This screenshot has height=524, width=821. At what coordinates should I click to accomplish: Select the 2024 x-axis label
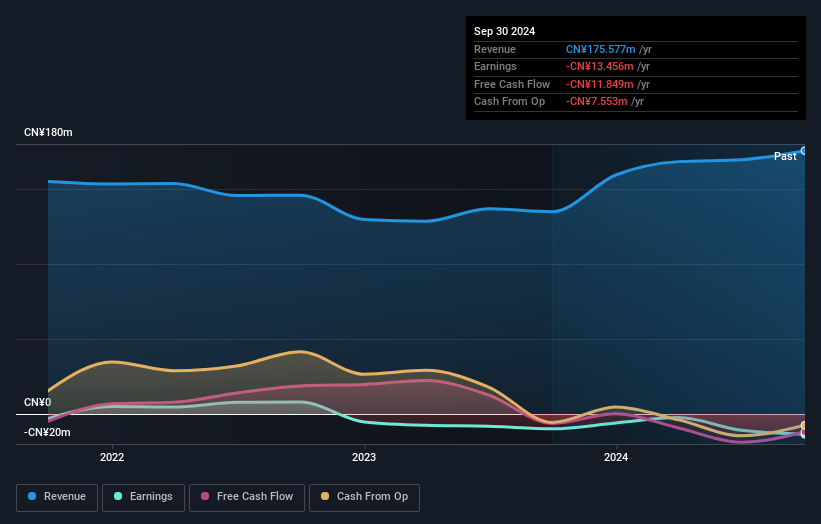pos(616,458)
